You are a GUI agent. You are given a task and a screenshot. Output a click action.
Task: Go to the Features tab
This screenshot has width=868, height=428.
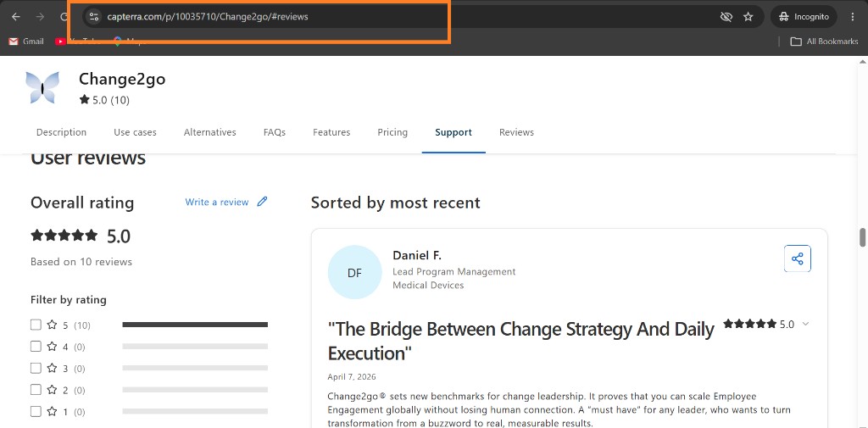click(x=331, y=132)
